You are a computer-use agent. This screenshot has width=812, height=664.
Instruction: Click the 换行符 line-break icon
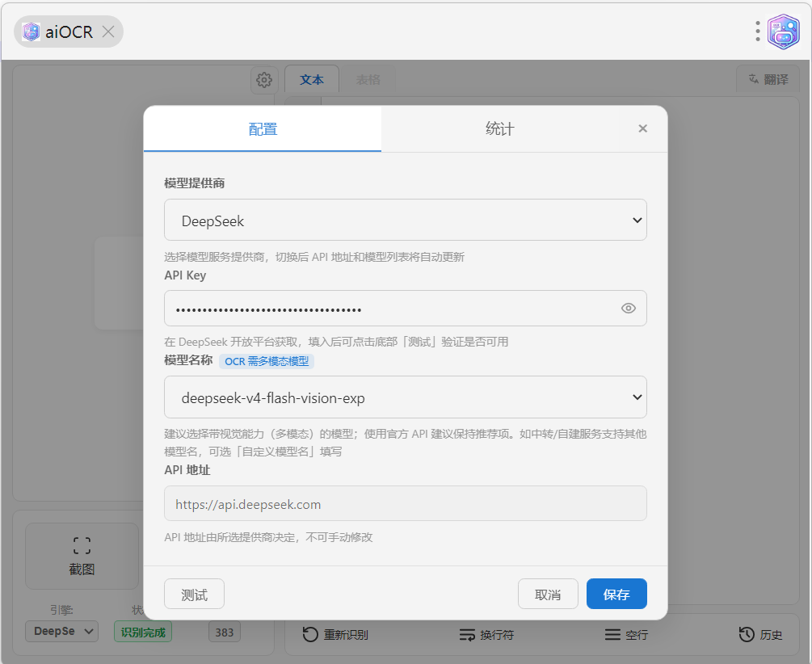pyautogui.click(x=466, y=634)
